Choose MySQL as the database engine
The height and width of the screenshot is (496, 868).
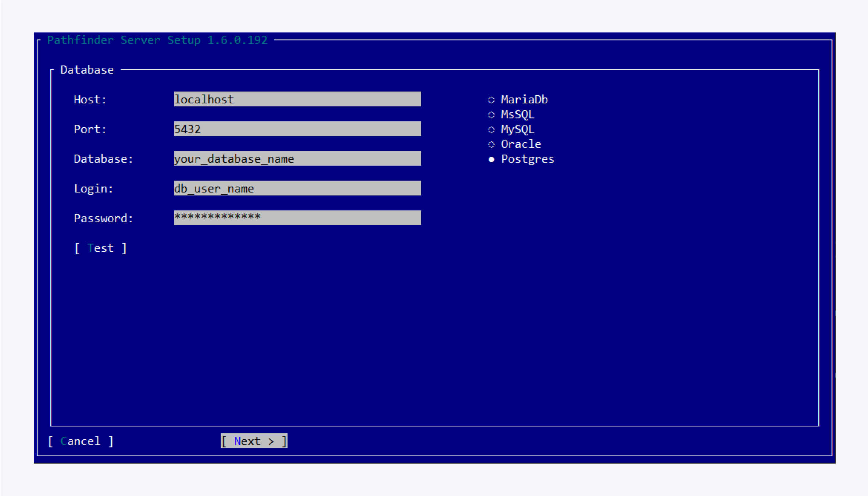click(517, 129)
